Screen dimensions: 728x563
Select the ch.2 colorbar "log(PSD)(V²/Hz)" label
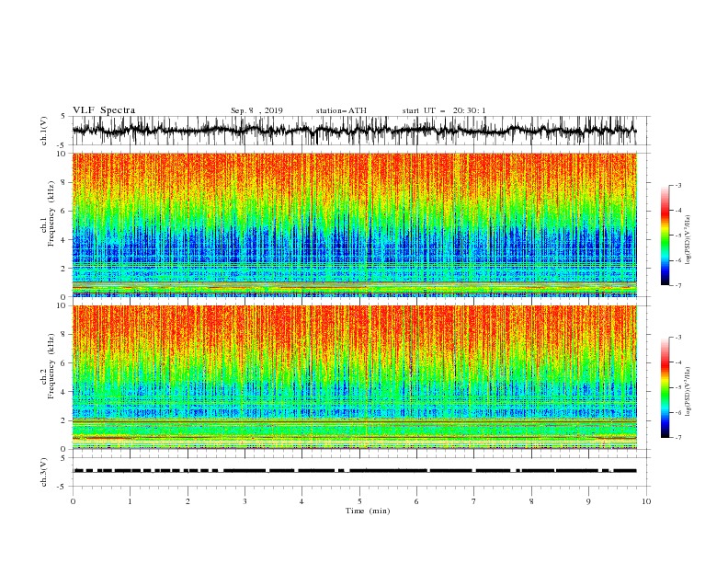(x=688, y=391)
